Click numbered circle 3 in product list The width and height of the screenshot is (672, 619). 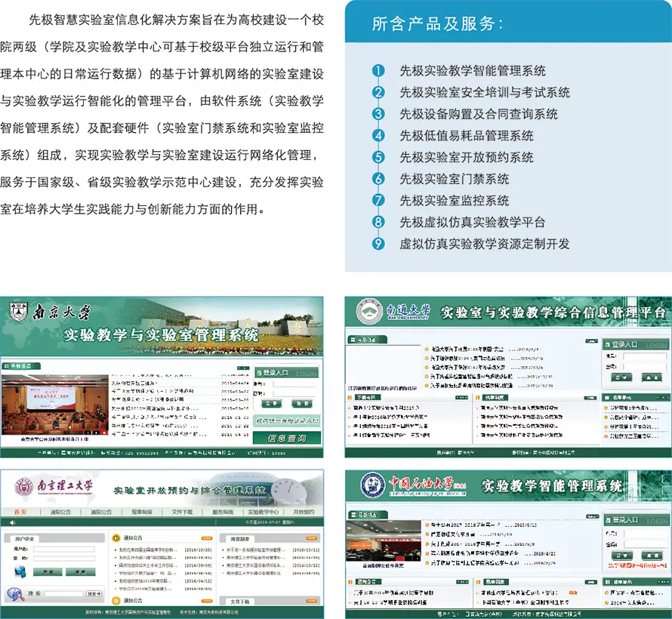point(378,113)
